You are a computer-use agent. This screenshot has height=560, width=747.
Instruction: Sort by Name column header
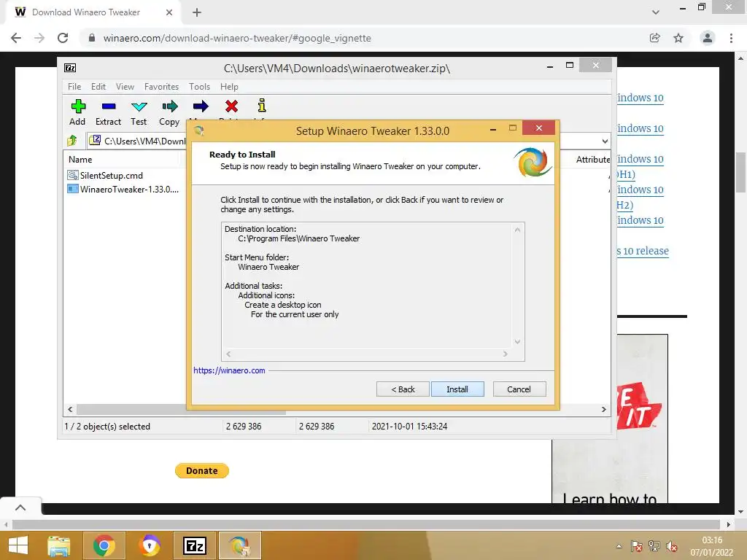[x=80, y=160]
